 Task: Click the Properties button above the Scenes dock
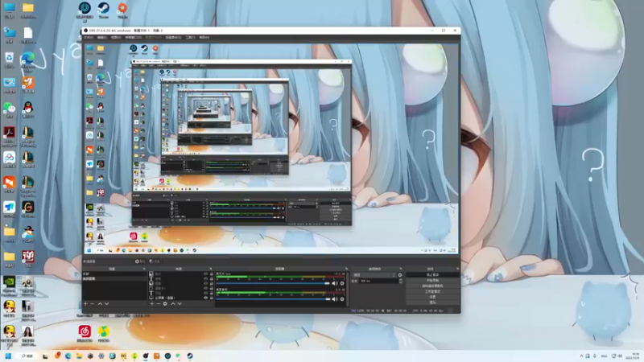140,261
